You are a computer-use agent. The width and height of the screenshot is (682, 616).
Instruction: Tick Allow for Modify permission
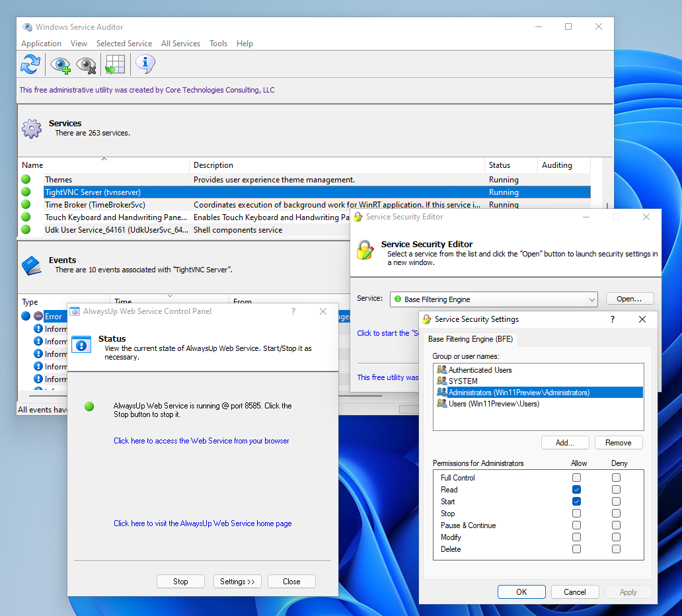[577, 537]
